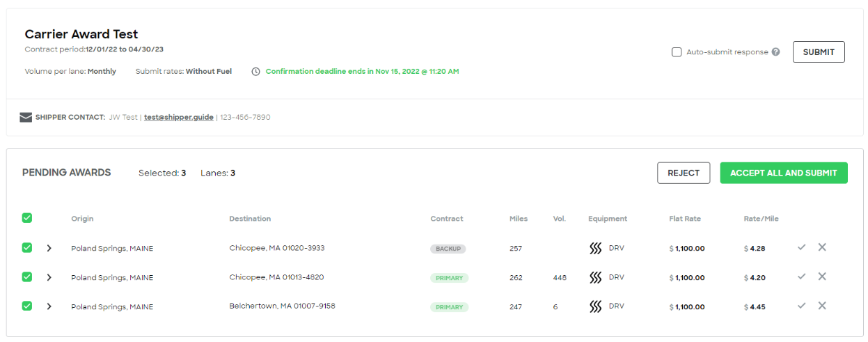Click DRV equipment icon in Belchertown row
The image size is (868, 342).
[x=595, y=306]
